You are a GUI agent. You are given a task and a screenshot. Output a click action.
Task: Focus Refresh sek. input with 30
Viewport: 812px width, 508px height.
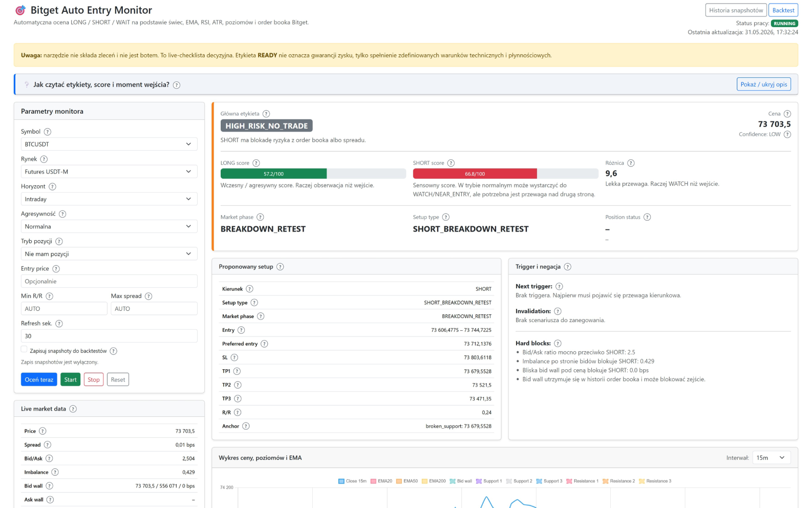pyautogui.click(x=109, y=336)
